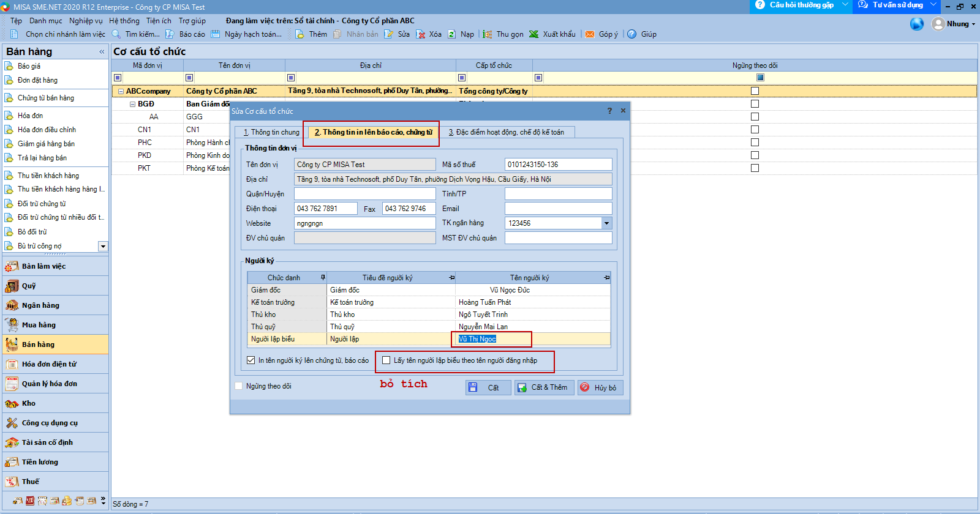980x514 pixels.
Task: Click the Email input field
Action: pos(558,209)
